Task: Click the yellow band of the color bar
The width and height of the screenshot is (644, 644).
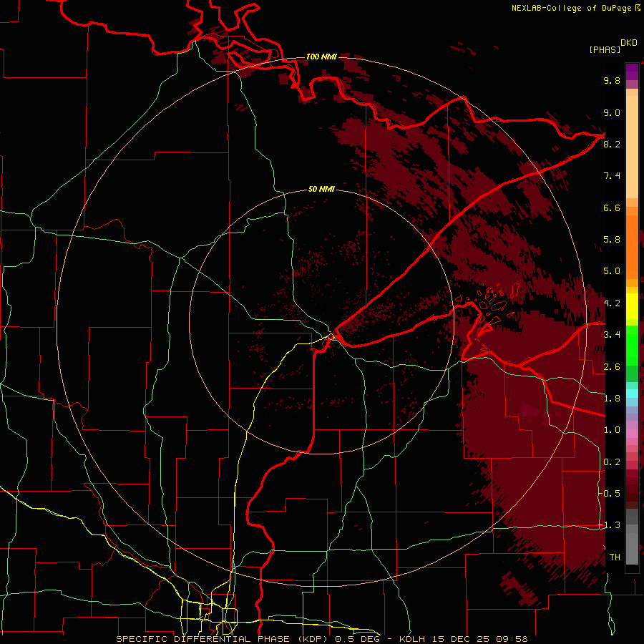Action: [x=632, y=306]
